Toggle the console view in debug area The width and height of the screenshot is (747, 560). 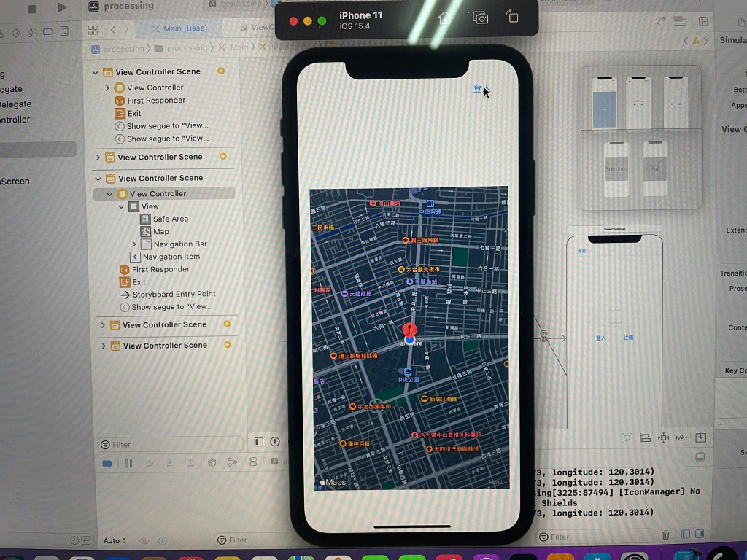click(x=700, y=534)
